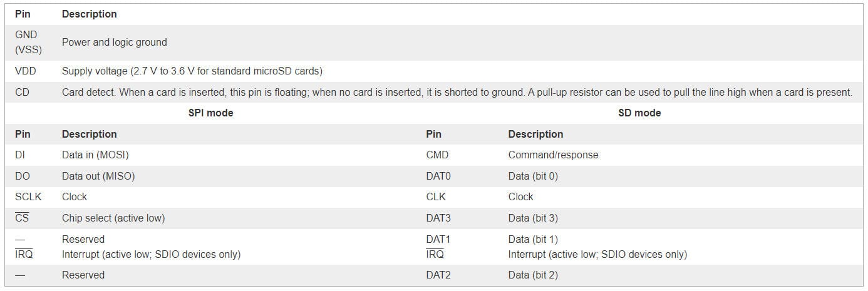Select the DAT2 pin label

[438, 275]
